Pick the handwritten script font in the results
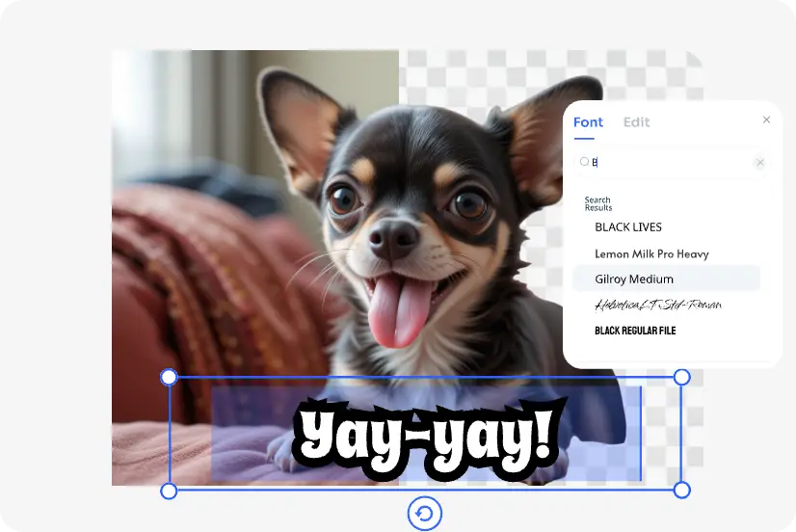The width and height of the screenshot is (796, 532). 657,305
